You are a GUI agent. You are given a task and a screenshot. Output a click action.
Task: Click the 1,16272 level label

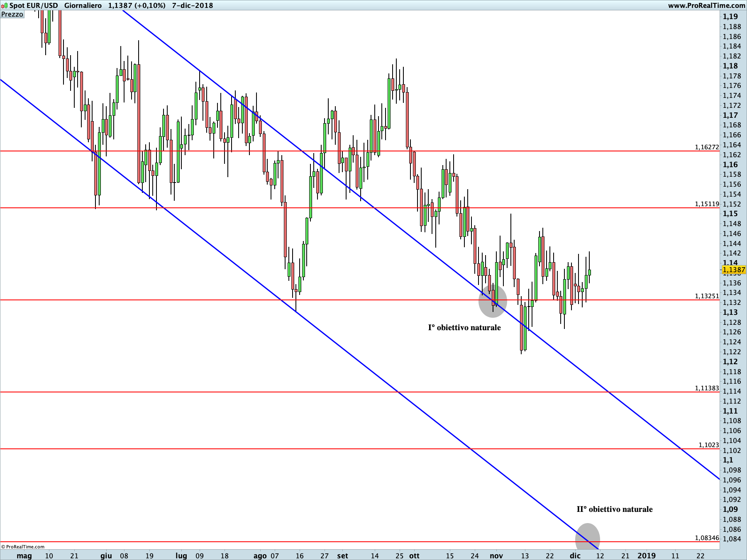tap(707, 147)
